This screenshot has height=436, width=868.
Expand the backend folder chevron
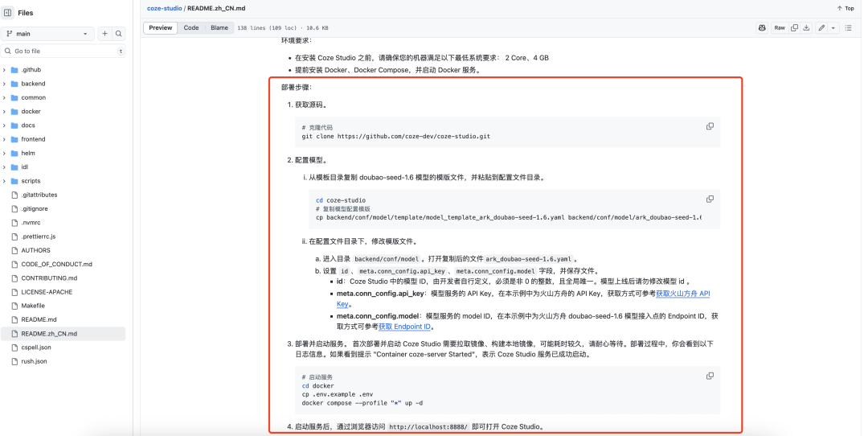pyautogui.click(x=5, y=84)
